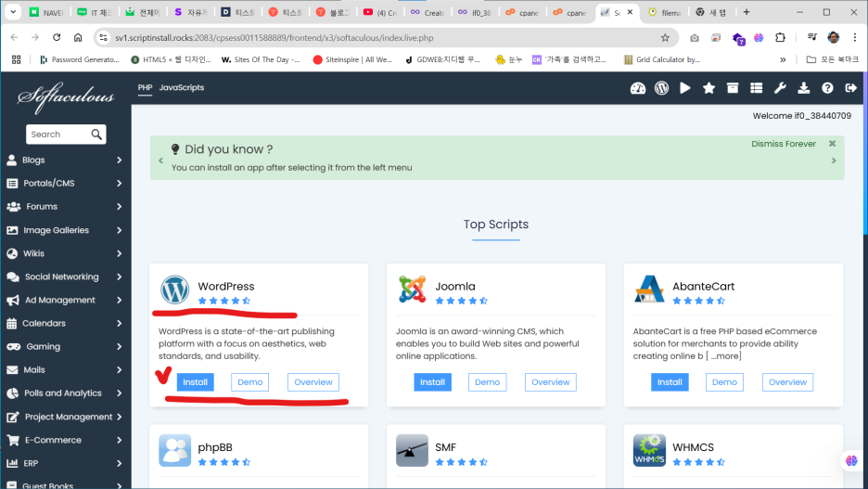Open the Joomla Overview
The height and width of the screenshot is (489, 868).
click(550, 382)
